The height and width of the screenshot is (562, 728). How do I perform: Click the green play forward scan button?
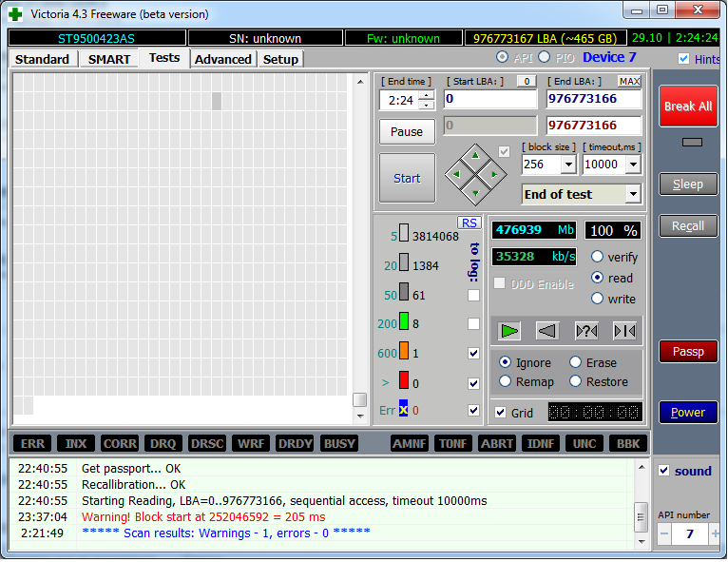(509, 331)
